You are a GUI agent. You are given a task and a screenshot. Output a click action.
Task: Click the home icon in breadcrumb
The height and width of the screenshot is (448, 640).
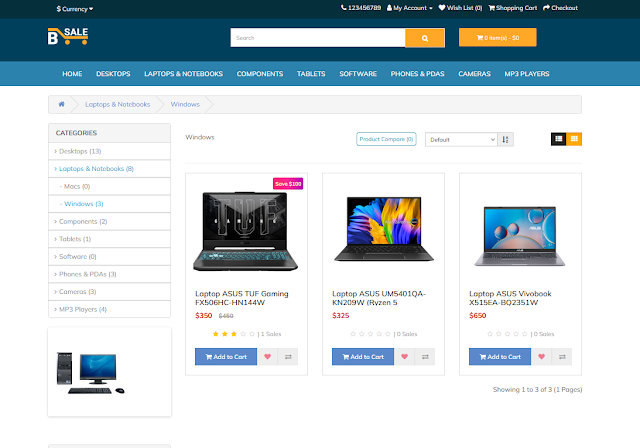pyautogui.click(x=61, y=104)
